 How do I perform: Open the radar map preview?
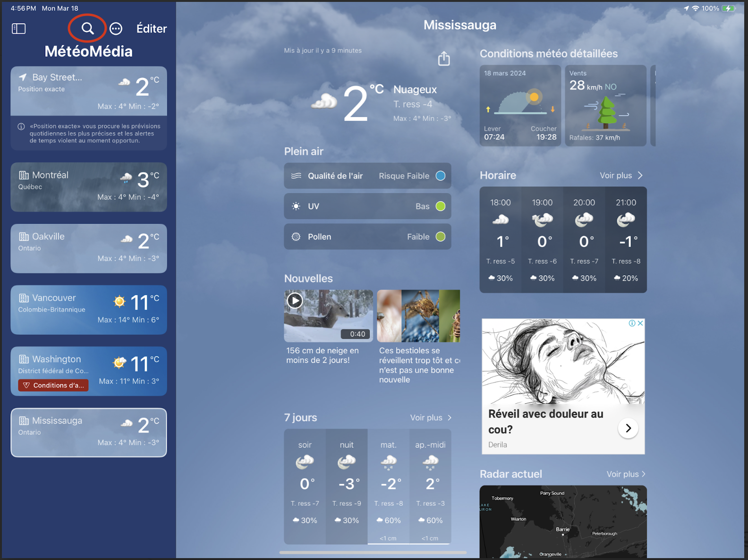(x=563, y=522)
